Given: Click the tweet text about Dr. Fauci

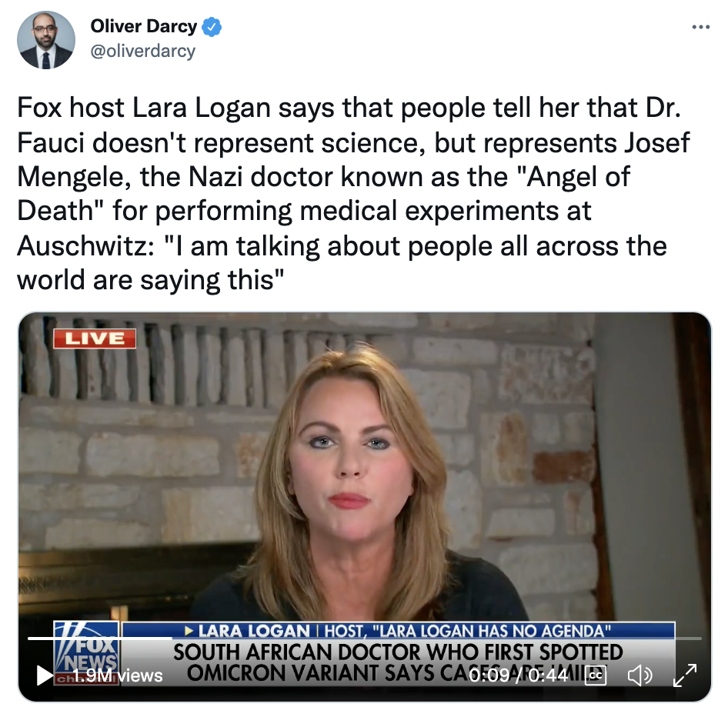Looking at the screenshot, I should (353, 194).
